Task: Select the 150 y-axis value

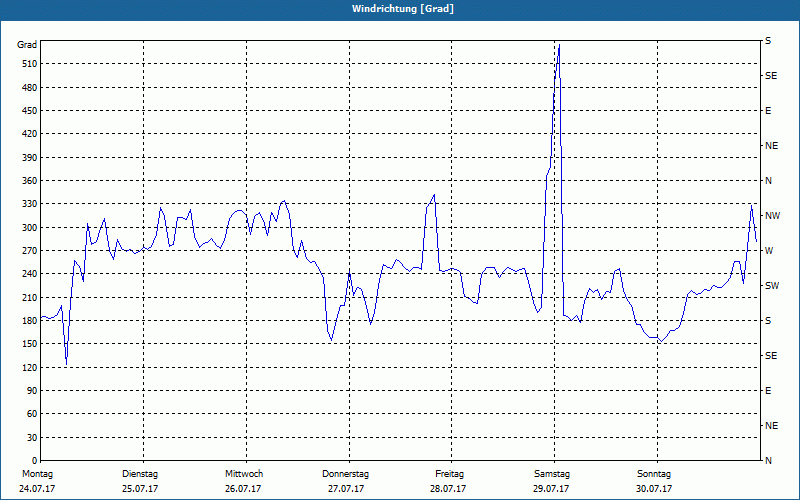Action: click(x=30, y=344)
